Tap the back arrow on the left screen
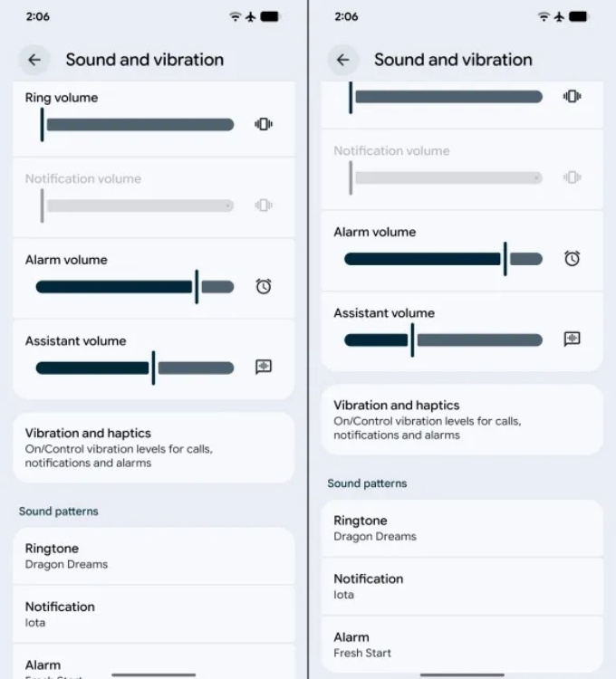The image size is (616, 679). [x=34, y=60]
